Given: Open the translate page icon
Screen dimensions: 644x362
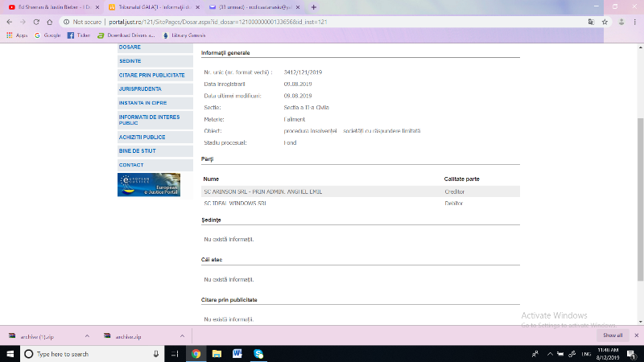Looking at the screenshot, I should 591,22.
